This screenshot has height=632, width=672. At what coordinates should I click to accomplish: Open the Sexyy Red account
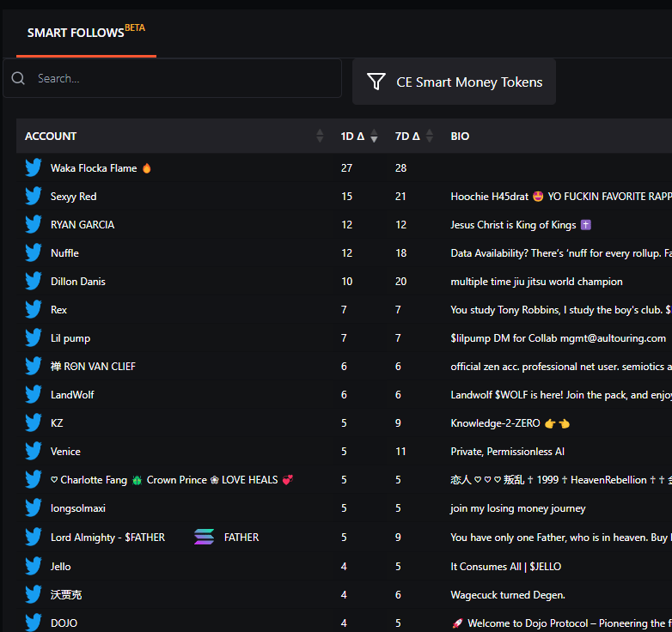pos(73,196)
